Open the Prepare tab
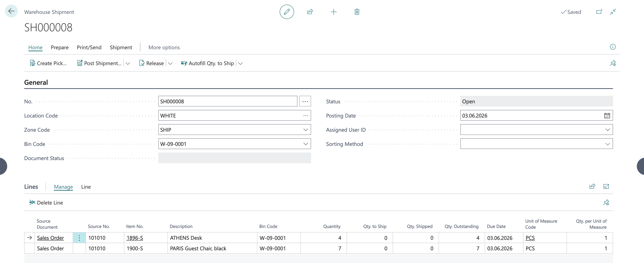The height and width of the screenshot is (263, 644). (60, 47)
